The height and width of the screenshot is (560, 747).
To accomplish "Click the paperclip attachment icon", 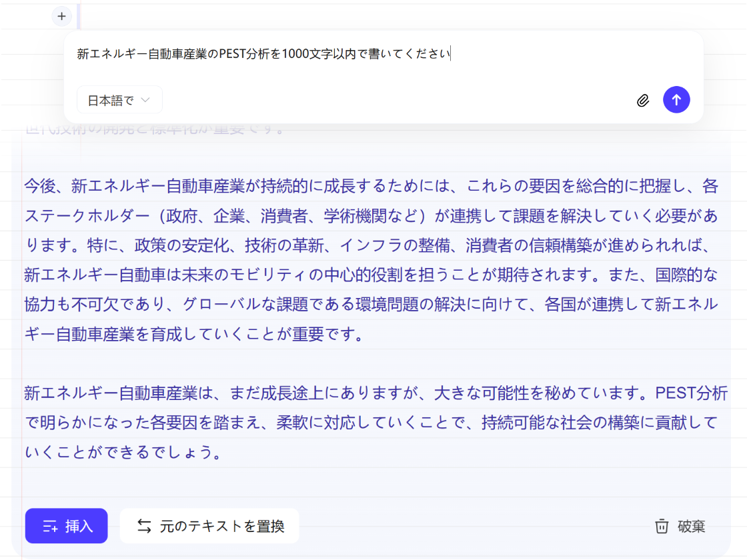I will [643, 99].
